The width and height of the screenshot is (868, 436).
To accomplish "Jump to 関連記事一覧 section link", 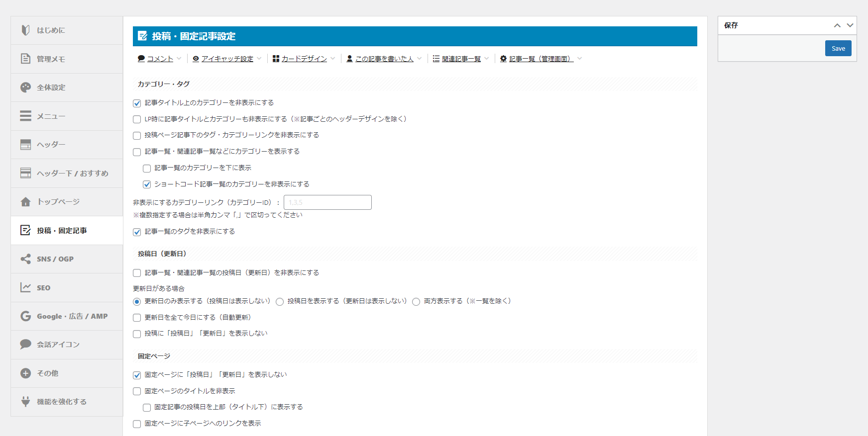I will click(x=461, y=59).
